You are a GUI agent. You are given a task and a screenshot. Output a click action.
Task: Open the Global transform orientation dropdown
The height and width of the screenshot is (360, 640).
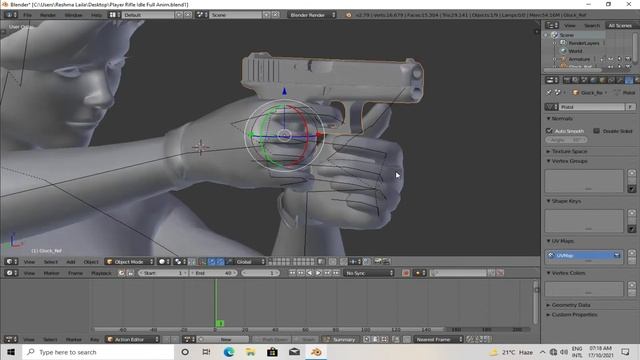(250, 262)
